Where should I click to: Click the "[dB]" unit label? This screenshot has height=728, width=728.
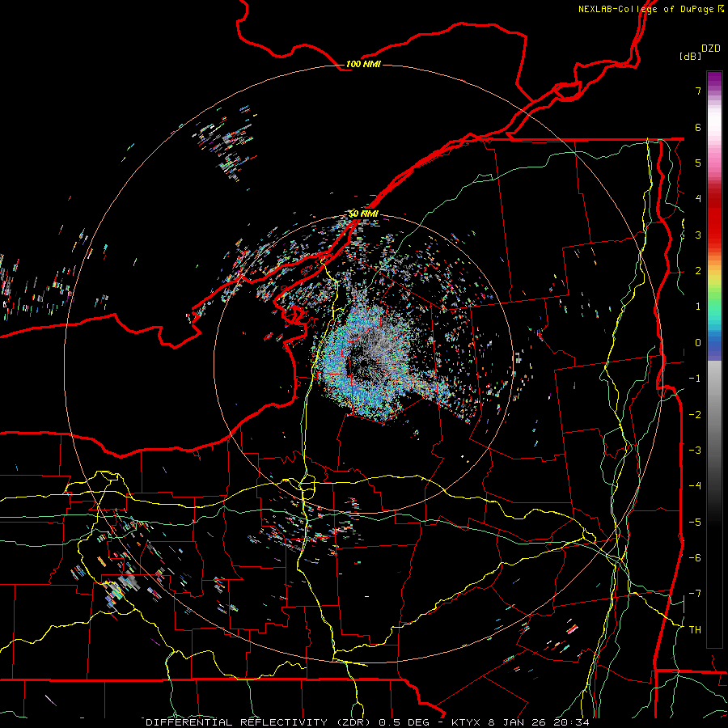690,56
